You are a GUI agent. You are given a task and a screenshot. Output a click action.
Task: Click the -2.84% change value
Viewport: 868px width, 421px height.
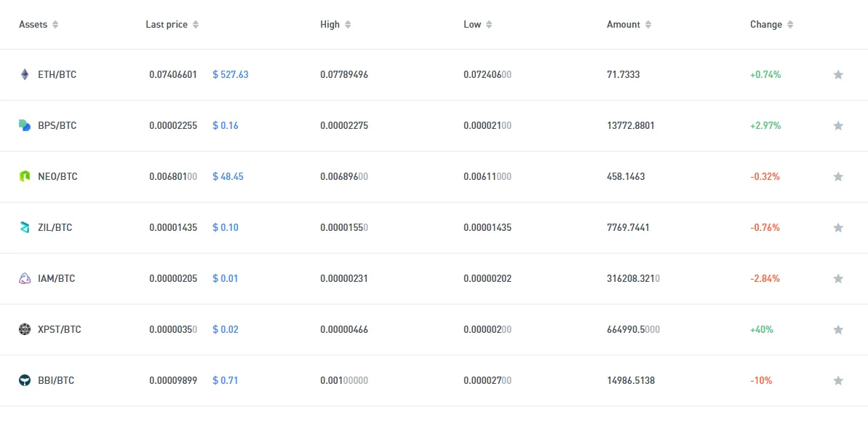tap(765, 278)
